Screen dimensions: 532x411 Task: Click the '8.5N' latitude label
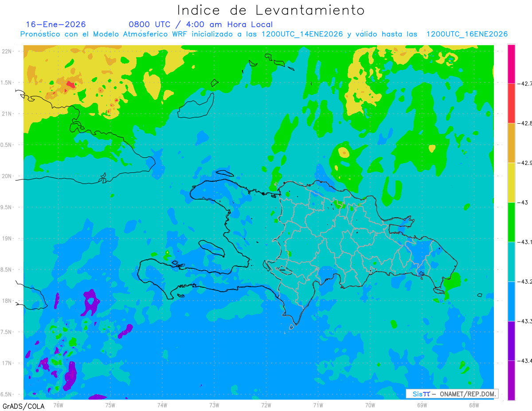pos(7,270)
